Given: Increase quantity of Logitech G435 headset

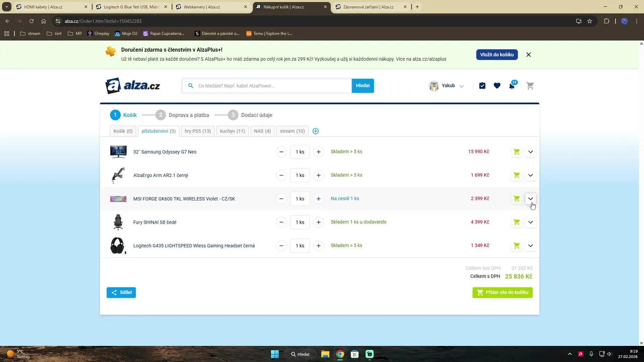Looking at the screenshot, I should coord(318,246).
